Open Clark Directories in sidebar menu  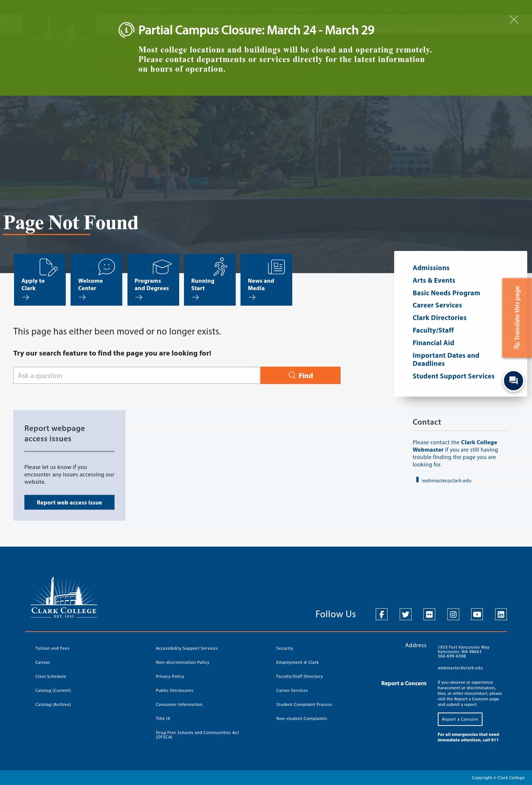tap(439, 317)
